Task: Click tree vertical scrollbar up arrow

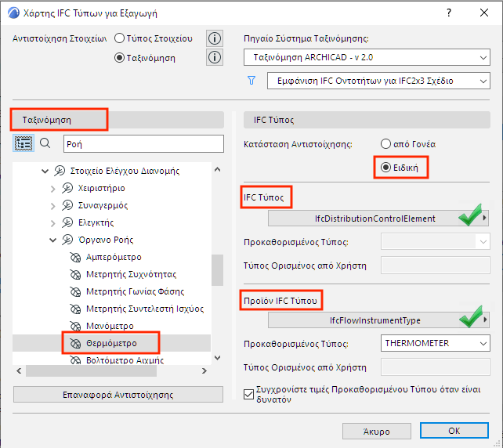Action: [x=218, y=169]
